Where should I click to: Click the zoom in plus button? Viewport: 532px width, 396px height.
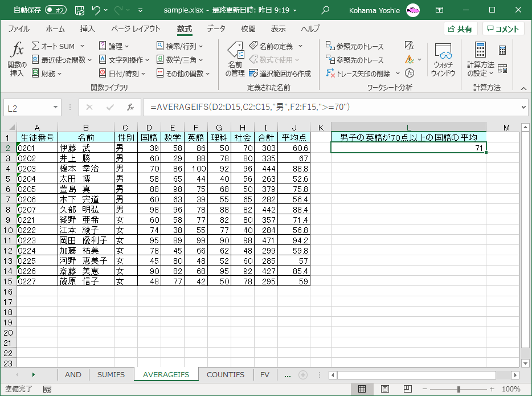coord(492,389)
